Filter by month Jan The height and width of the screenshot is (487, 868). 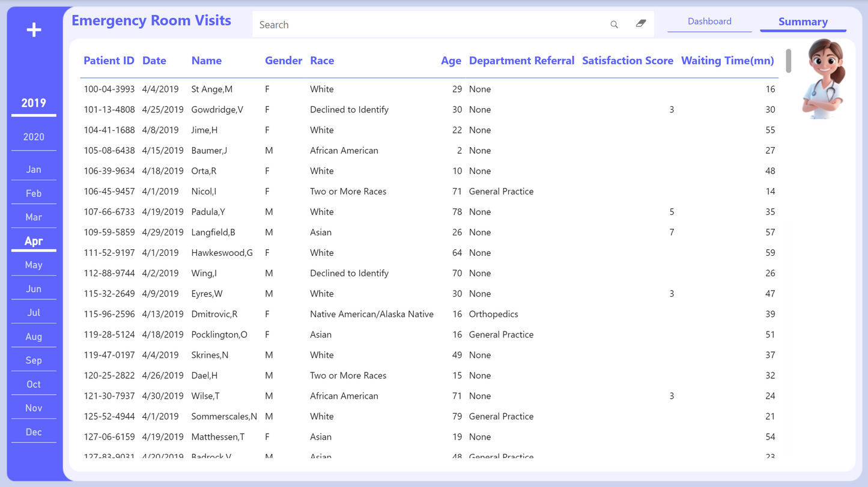34,170
